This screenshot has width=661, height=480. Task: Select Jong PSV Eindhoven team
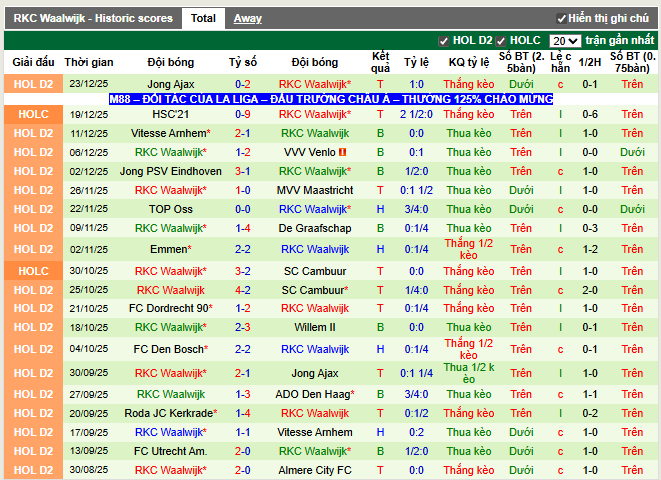[171, 171]
